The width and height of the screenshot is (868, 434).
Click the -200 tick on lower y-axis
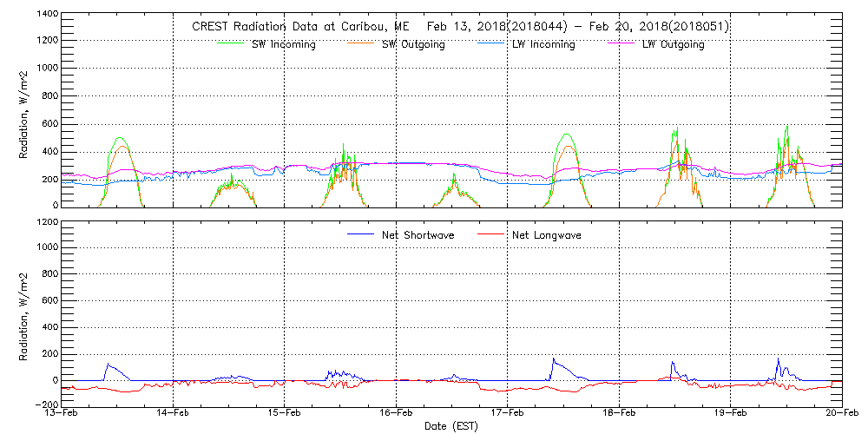pyautogui.click(x=43, y=405)
